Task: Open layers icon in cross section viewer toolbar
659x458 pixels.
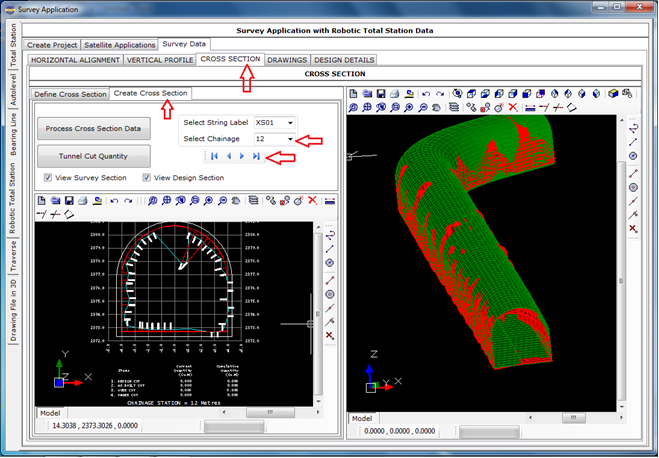Action: click(x=253, y=201)
